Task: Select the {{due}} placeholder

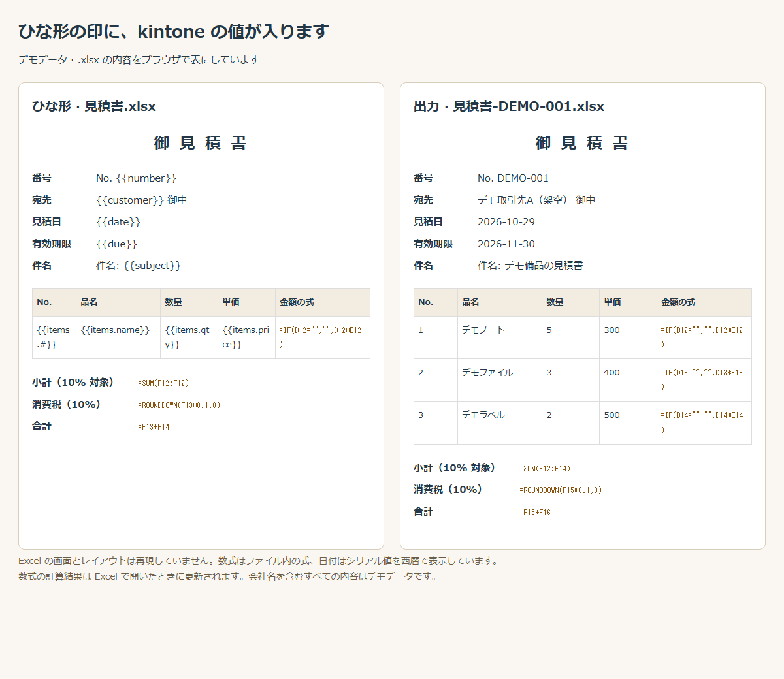Action: pos(116,244)
